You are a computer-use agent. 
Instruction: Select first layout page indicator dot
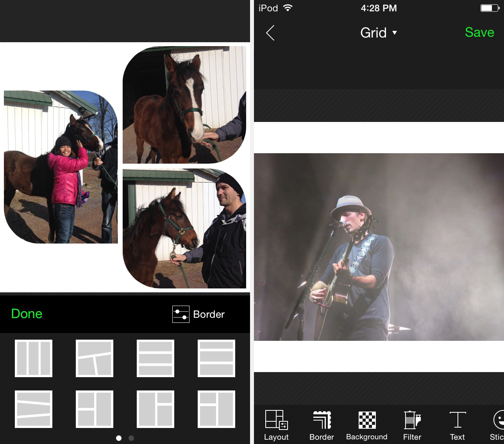click(x=119, y=438)
